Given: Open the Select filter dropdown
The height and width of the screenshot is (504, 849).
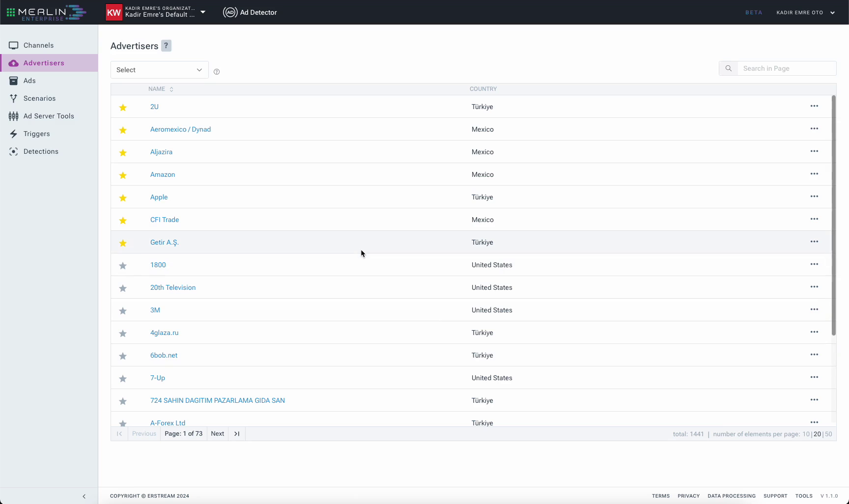Looking at the screenshot, I should [160, 70].
